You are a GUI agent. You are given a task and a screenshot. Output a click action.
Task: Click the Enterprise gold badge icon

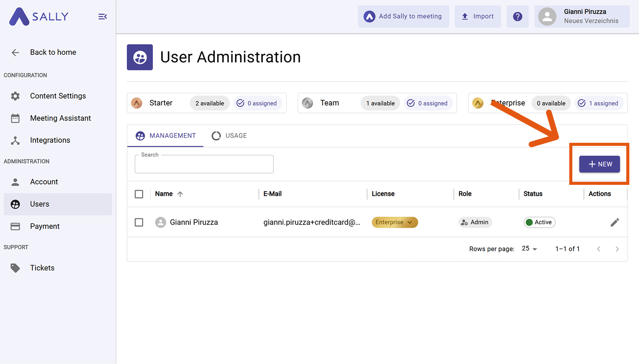478,103
